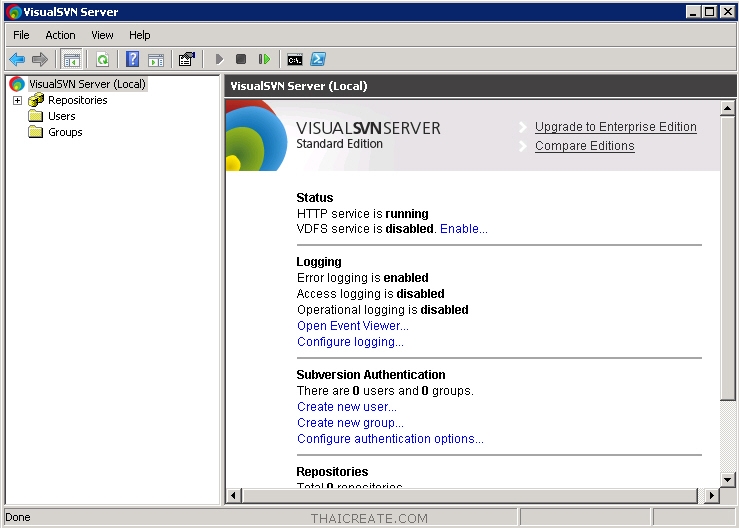Click Upgrade to Enterprise Edition link

(615, 127)
